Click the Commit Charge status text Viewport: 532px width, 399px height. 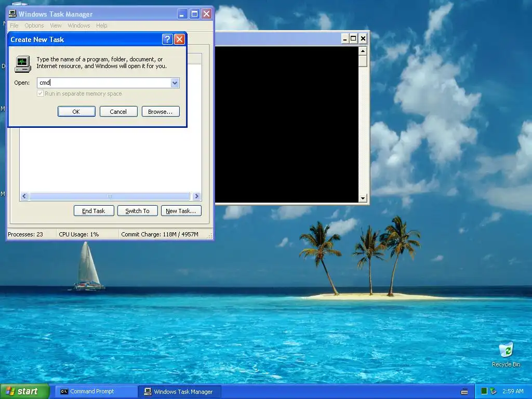click(159, 234)
